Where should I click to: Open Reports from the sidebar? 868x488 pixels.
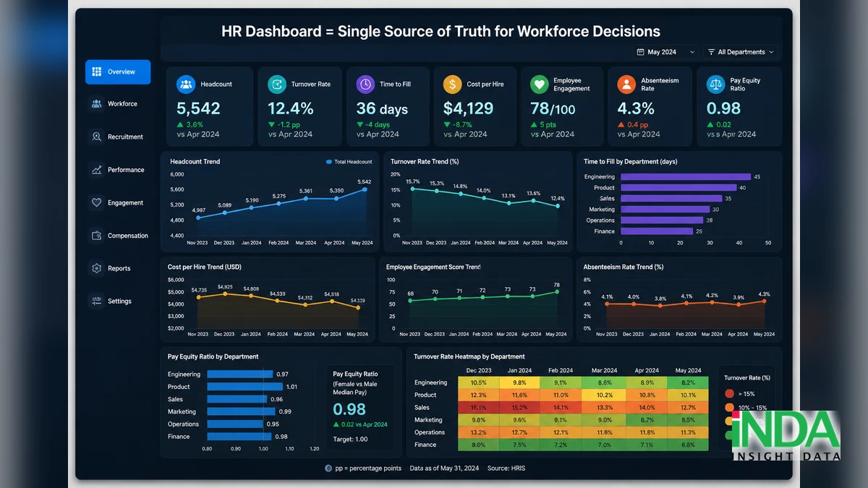tap(118, 268)
